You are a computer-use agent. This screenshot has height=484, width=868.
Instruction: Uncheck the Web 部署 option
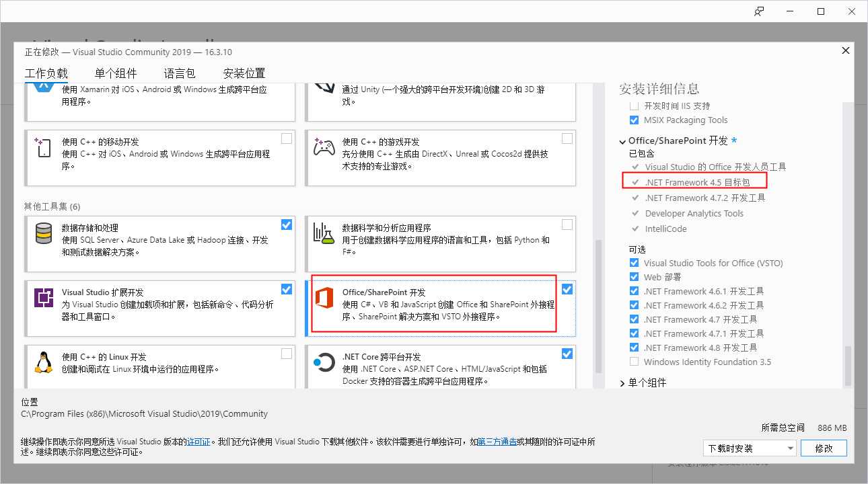pyautogui.click(x=634, y=277)
